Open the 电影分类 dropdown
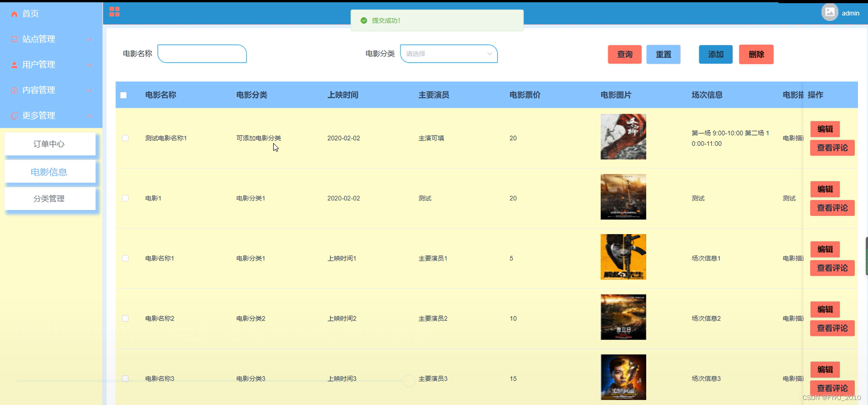This screenshot has height=405, width=868. [x=449, y=54]
